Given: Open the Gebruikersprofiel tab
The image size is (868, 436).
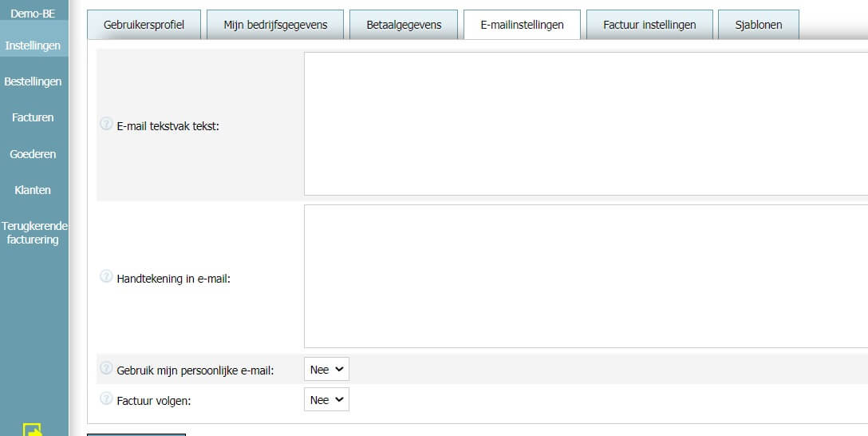Looking at the screenshot, I should click(x=144, y=25).
